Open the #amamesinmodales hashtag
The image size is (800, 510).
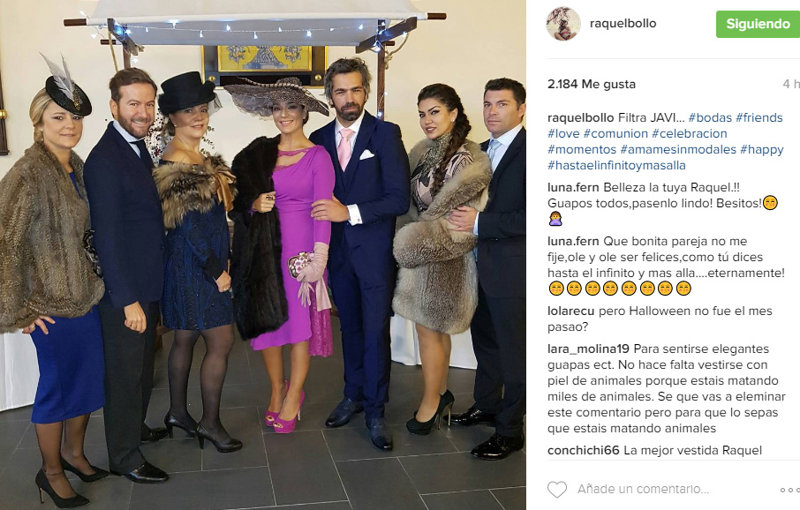pyautogui.click(x=678, y=149)
